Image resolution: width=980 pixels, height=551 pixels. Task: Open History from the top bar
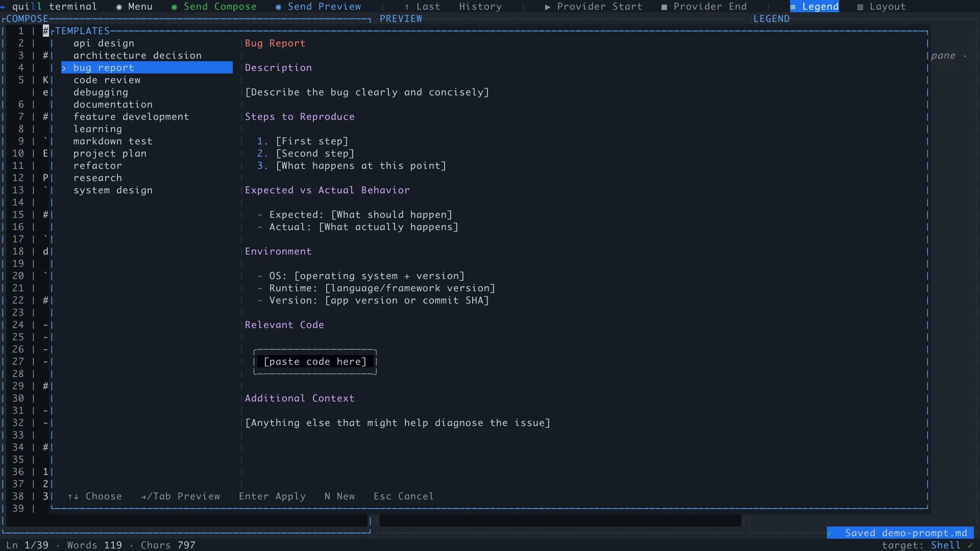(x=480, y=7)
